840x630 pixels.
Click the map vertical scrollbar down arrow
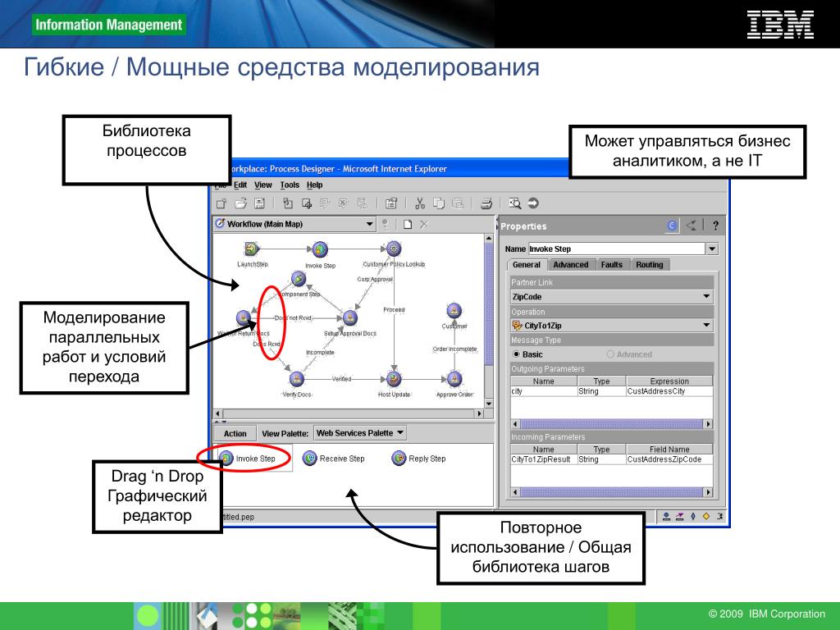[x=489, y=404]
